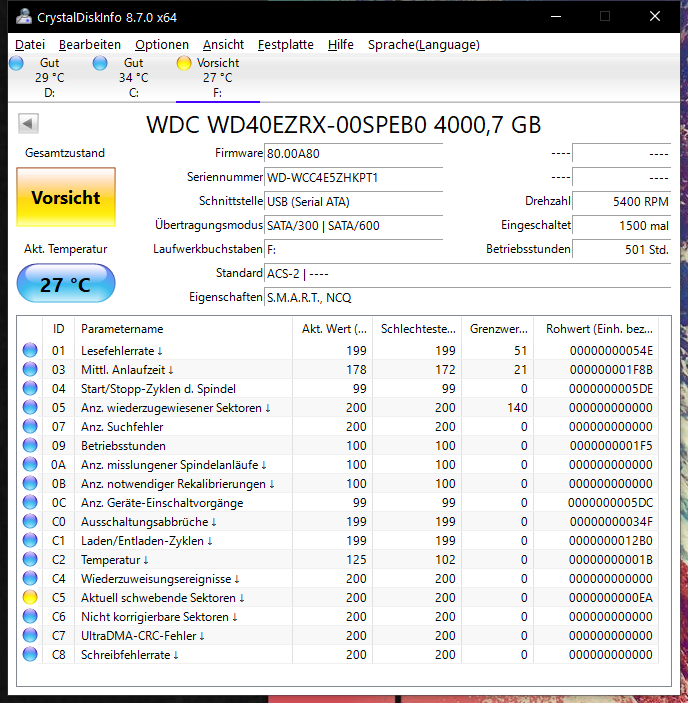The height and width of the screenshot is (703, 688).
Task: Click the Gut 34 °C C: drive tab text
Action: [134, 78]
